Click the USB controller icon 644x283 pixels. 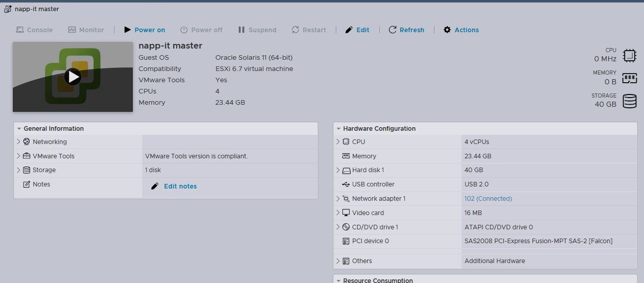(x=346, y=184)
